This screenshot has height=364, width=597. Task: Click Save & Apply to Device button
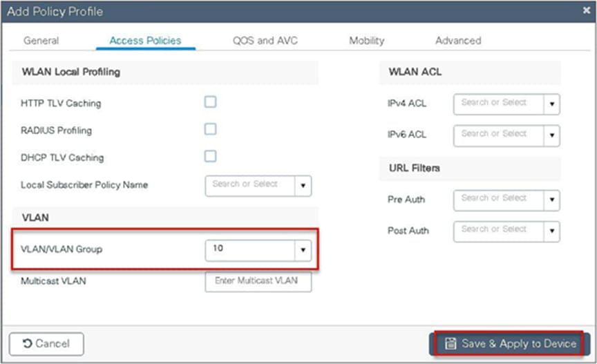click(x=509, y=344)
